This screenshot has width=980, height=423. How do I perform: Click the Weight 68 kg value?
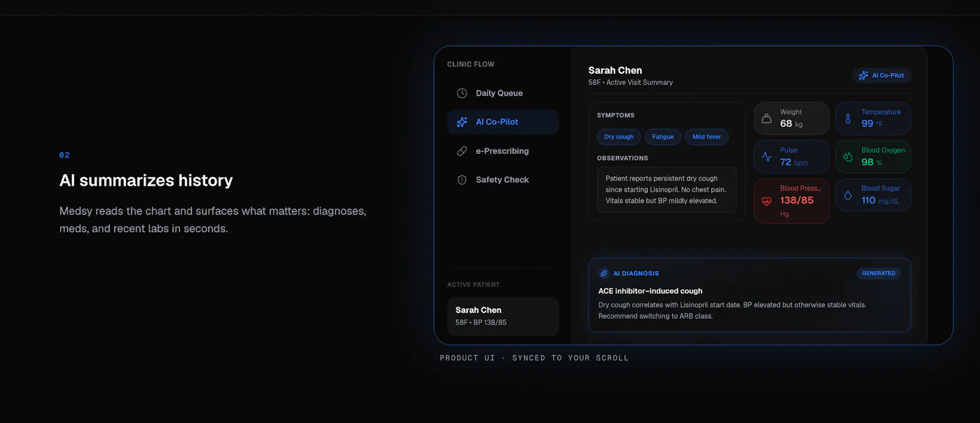(x=791, y=124)
